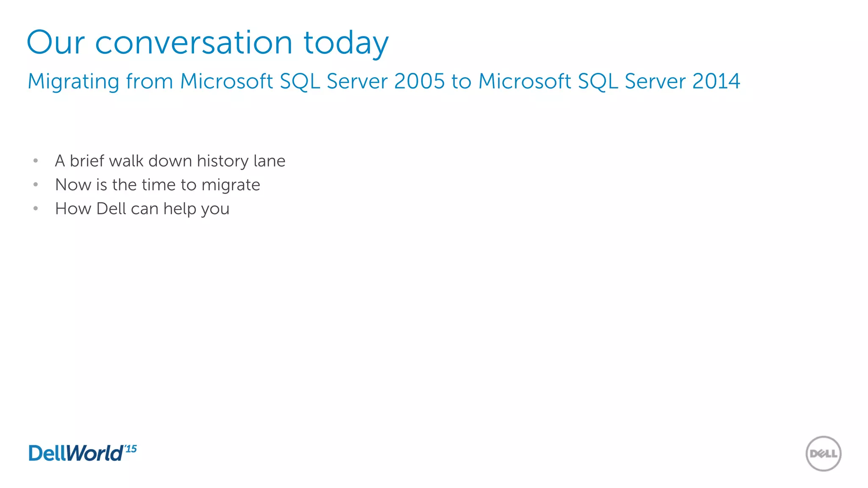Click the year '2014' in the subtitle
Image resolution: width=868 pixels, height=488 pixels.
coord(716,81)
